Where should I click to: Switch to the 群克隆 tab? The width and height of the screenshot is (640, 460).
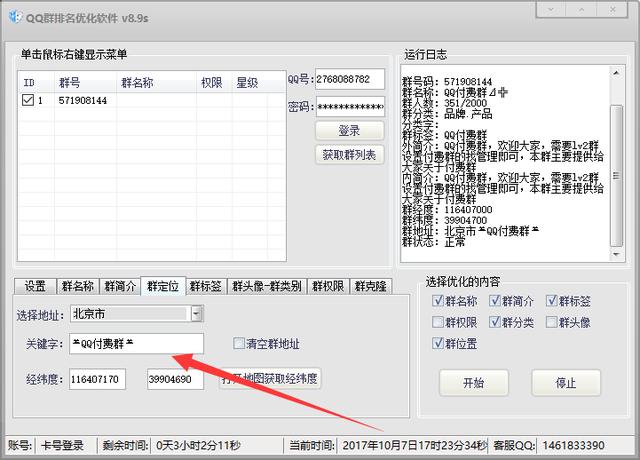[x=370, y=286]
